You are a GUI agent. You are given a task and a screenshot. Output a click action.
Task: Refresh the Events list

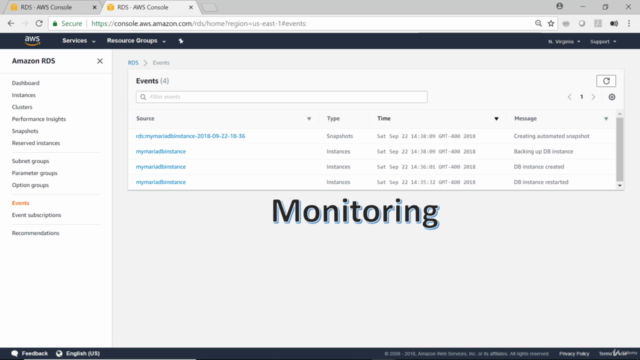[606, 81]
